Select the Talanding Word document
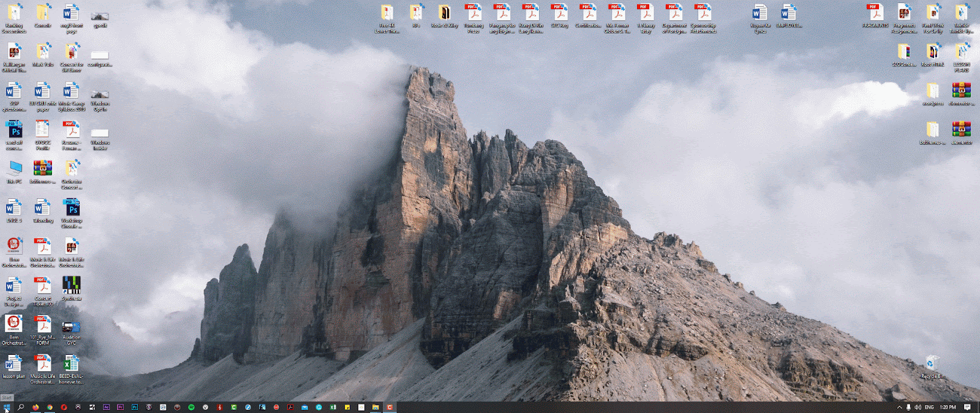Screen dimensions: 980x413 [42, 210]
